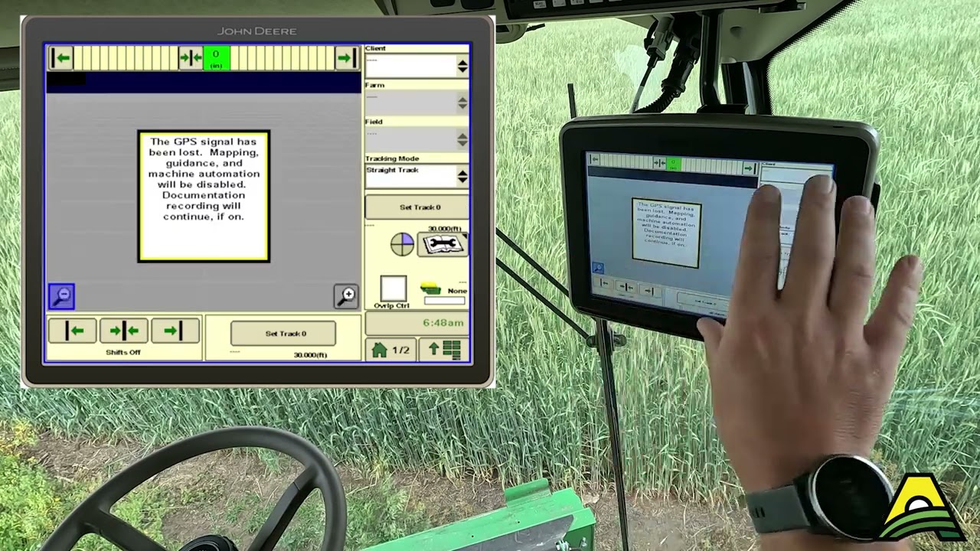Expand the Tracking Mode Straight Track dropdown
980x551 pixels.
click(416, 176)
